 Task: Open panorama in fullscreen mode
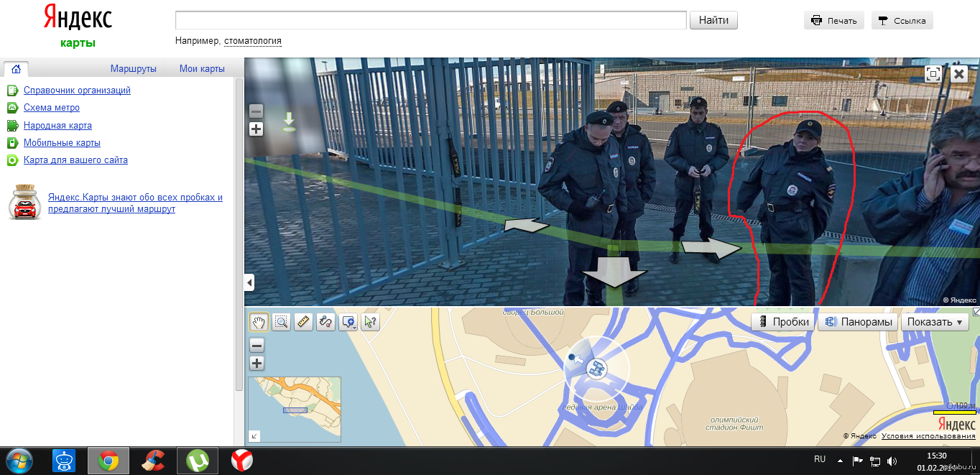(933, 73)
